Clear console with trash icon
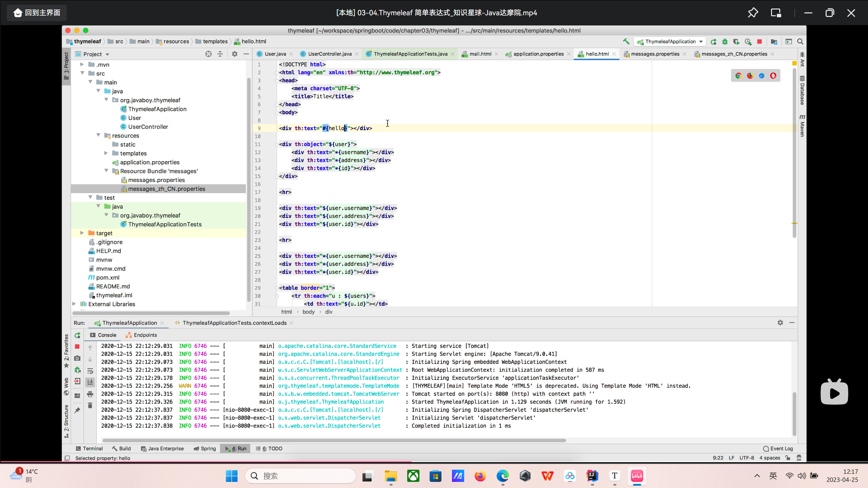 click(x=90, y=405)
